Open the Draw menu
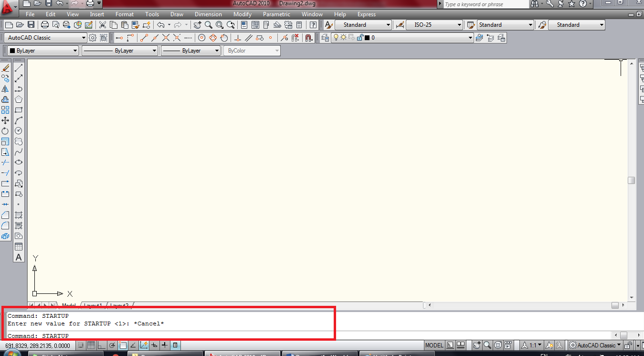This screenshot has width=644, height=356. 177,14
